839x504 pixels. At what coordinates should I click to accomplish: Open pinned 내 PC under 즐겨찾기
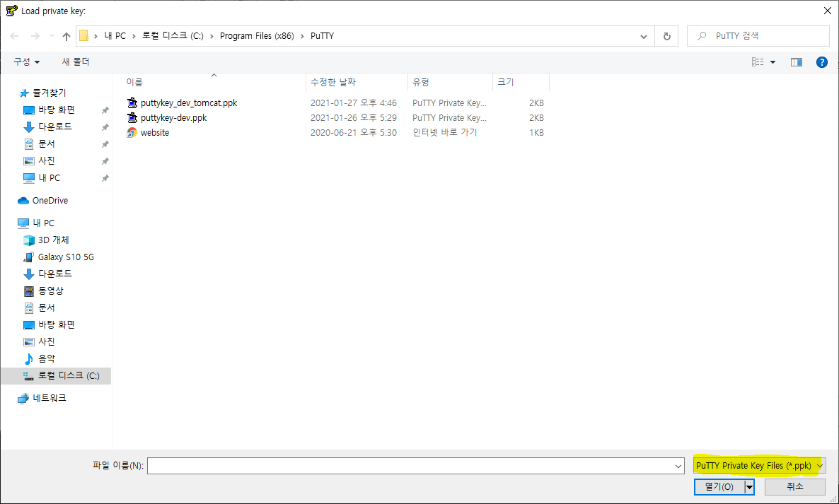[42, 178]
